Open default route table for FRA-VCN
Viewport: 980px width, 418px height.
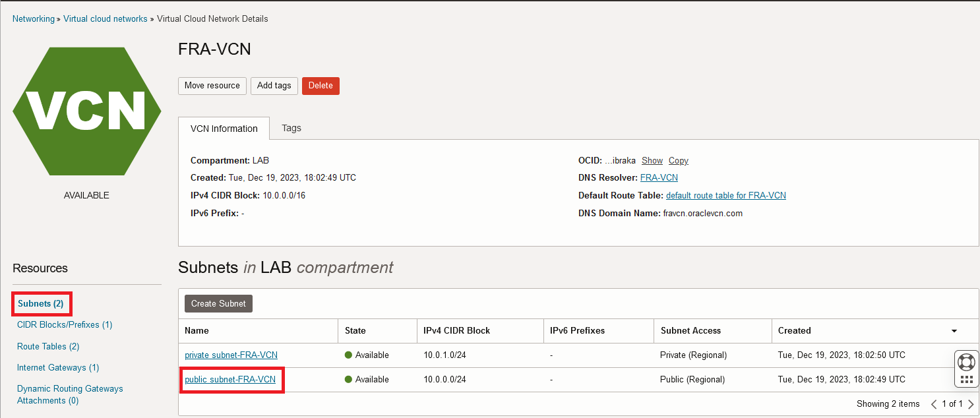click(725, 196)
